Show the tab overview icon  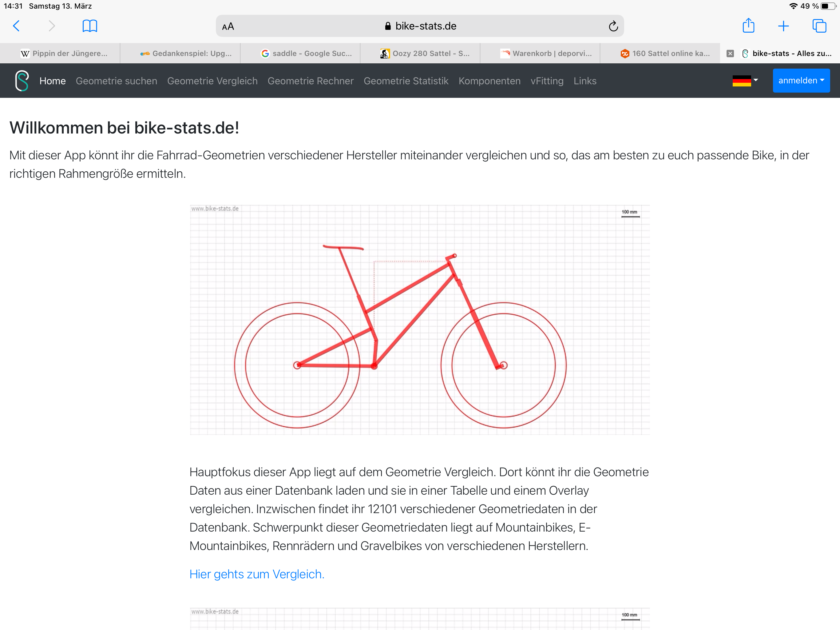pos(819,26)
